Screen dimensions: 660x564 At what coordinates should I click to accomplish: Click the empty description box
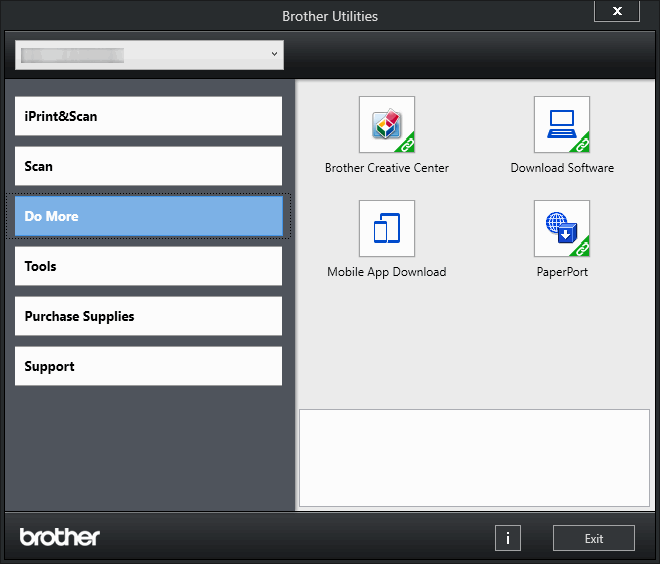point(474,457)
